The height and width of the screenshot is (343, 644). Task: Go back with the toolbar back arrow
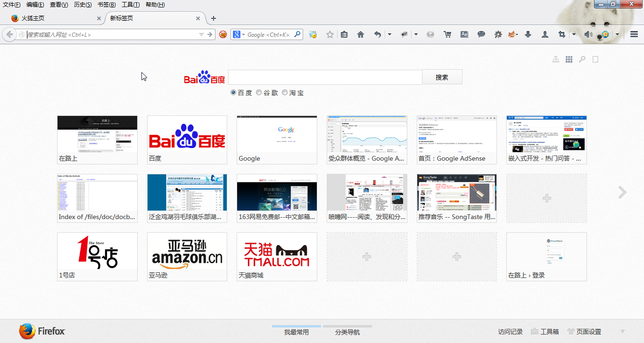click(x=9, y=34)
